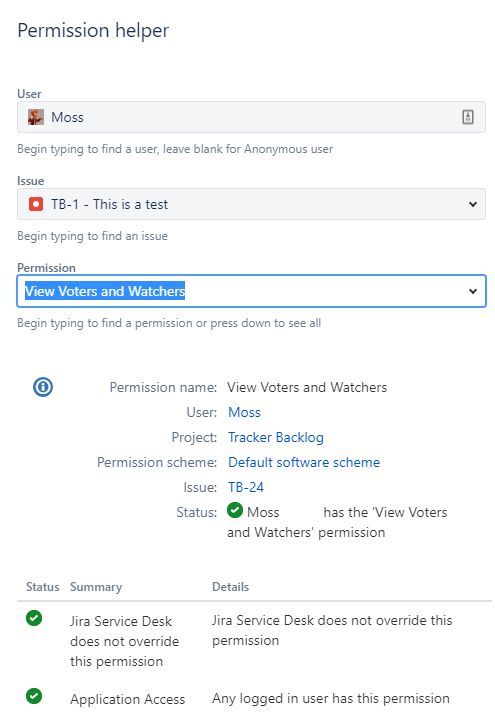Click Moss user avatar in User field
The width and height of the screenshot is (495, 715).
[x=36, y=117]
